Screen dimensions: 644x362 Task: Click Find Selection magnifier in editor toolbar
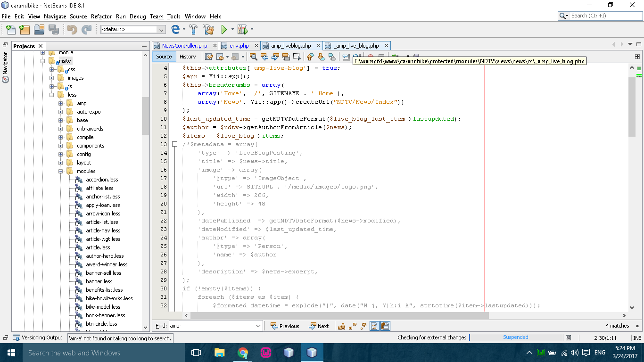pyautogui.click(x=254, y=57)
